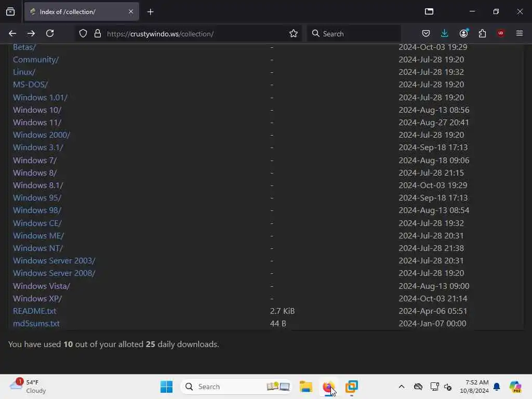
Task: Open the uBlock Origin extension icon
Action: tap(501, 33)
